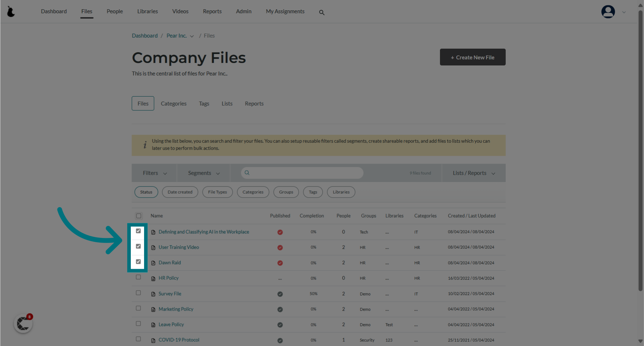Check the Marketing Policy row checkbox
Screen dimensions: 644x346
click(138, 308)
